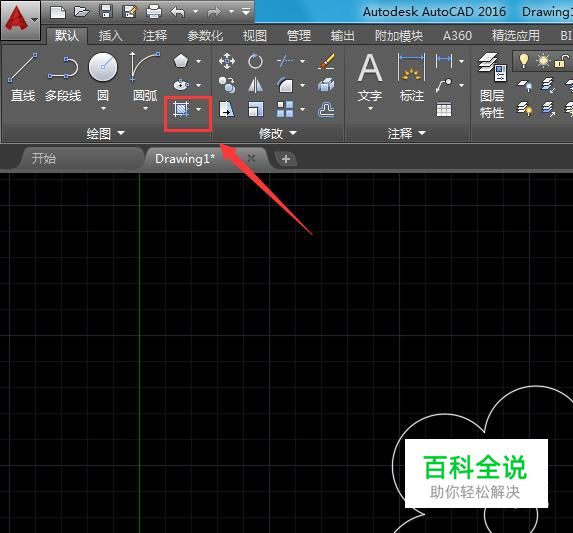Open the AutoCAD application menu button
The width and height of the screenshot is (573, 533).
20,20
